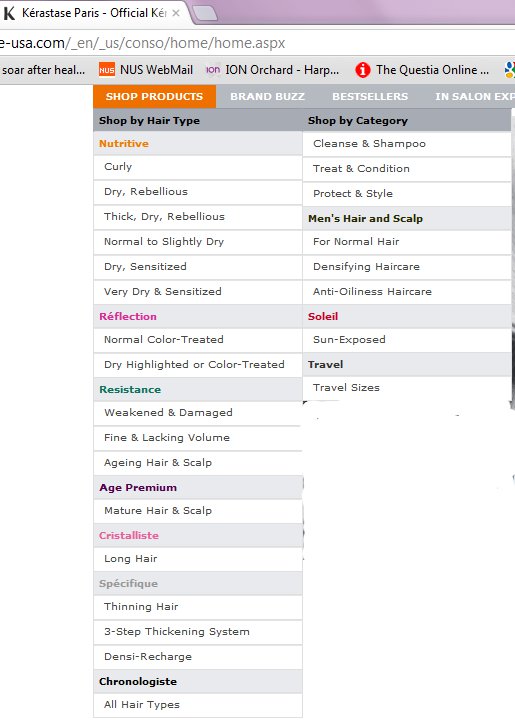Screen dimensions: 515x724
Task: Click the browser address bar URL
Action: (142, 43)
